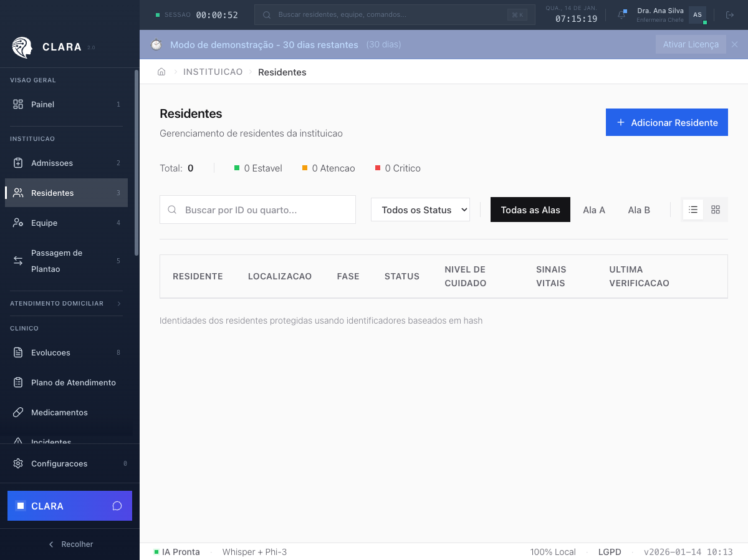Click the Medicamentos pill icon
The height and width of the screenshot is (560, 748).
tap(18, 412)
